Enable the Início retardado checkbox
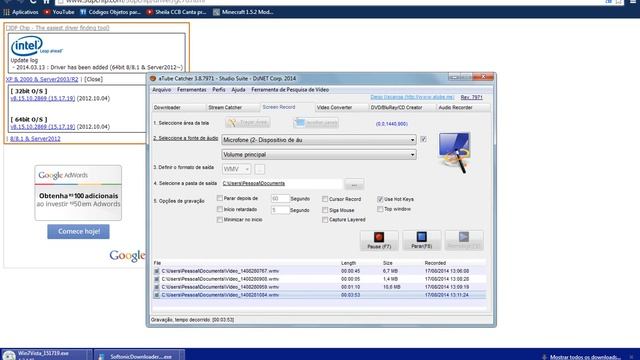This screenshot has height=360, width=640. point(220,209)
